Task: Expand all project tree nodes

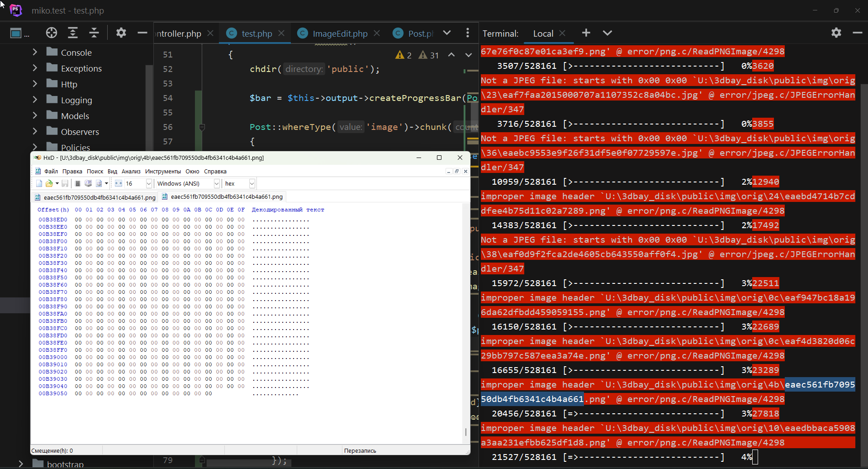Action: click(73, 33)
